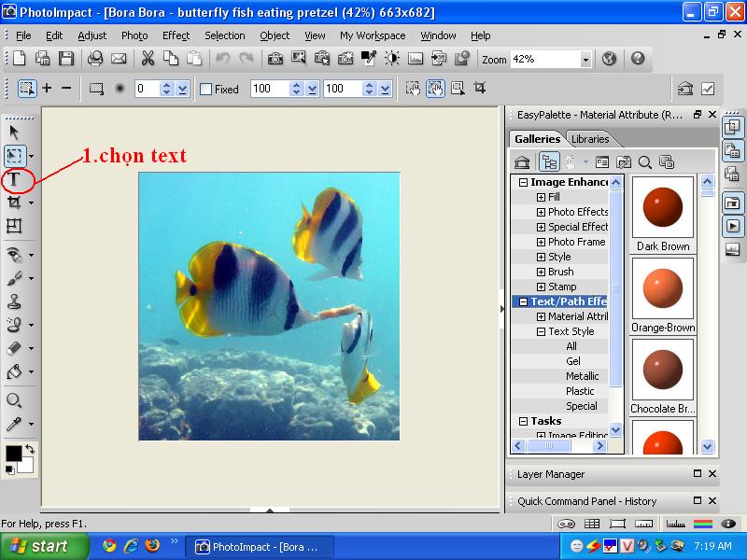
Task: Collapse the Tasks tree node
Action: (523, 422)
